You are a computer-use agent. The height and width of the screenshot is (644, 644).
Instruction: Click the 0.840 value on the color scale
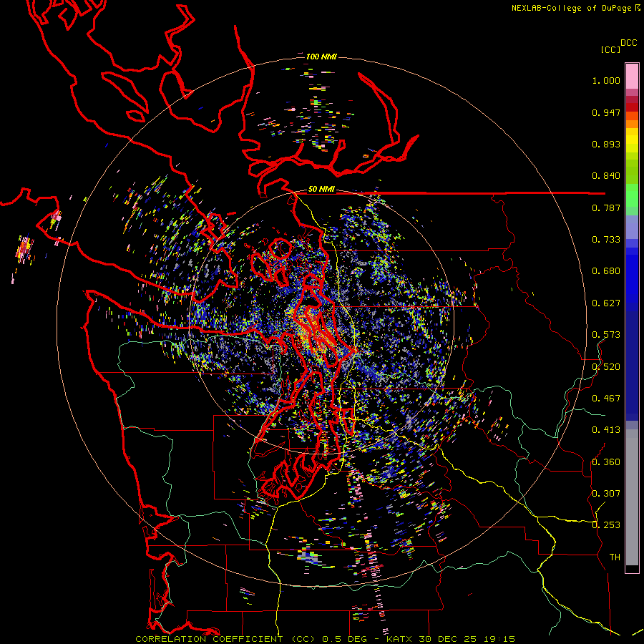pos(606,176)
